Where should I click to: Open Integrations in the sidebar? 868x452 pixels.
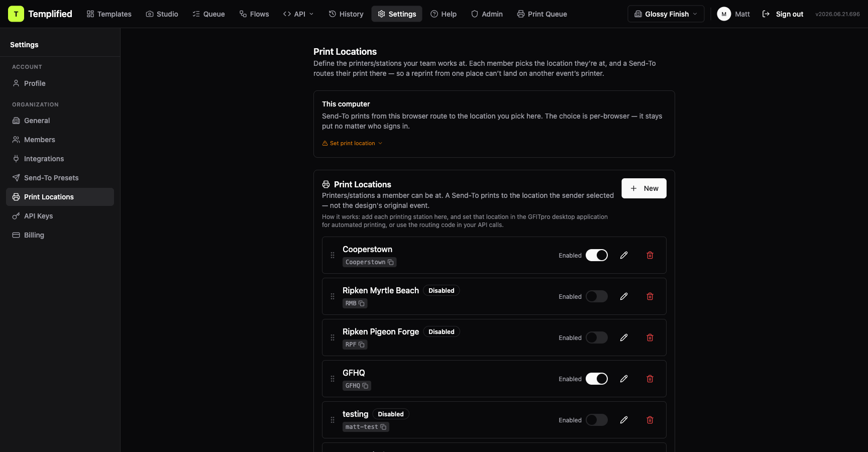click(x=60, y=159)
